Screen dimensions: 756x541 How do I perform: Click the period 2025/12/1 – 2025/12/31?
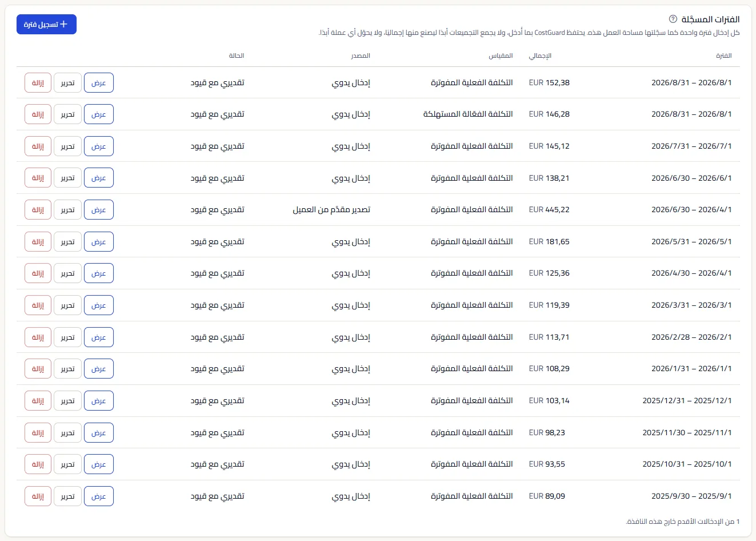coord(687,401)
